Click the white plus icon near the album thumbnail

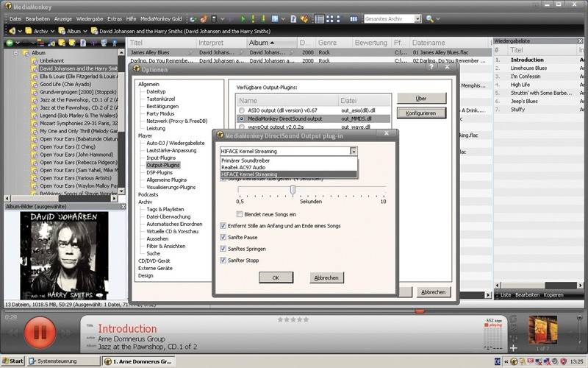point(514,348)
